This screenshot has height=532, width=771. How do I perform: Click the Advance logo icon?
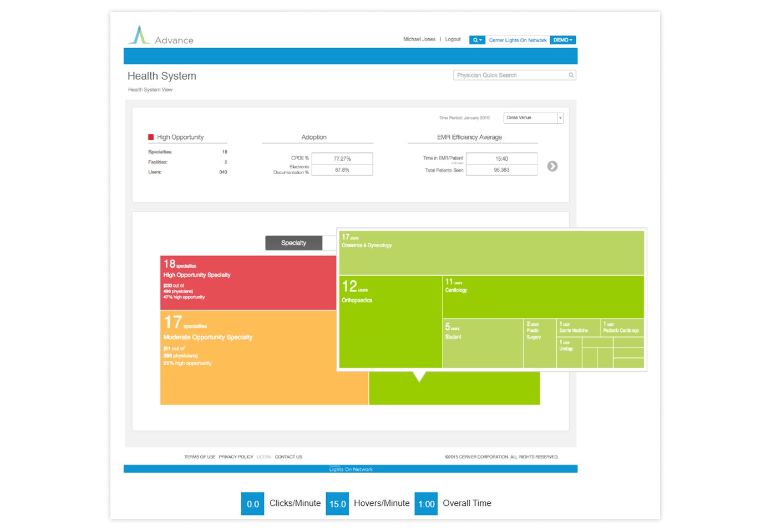tap(140, 34)
